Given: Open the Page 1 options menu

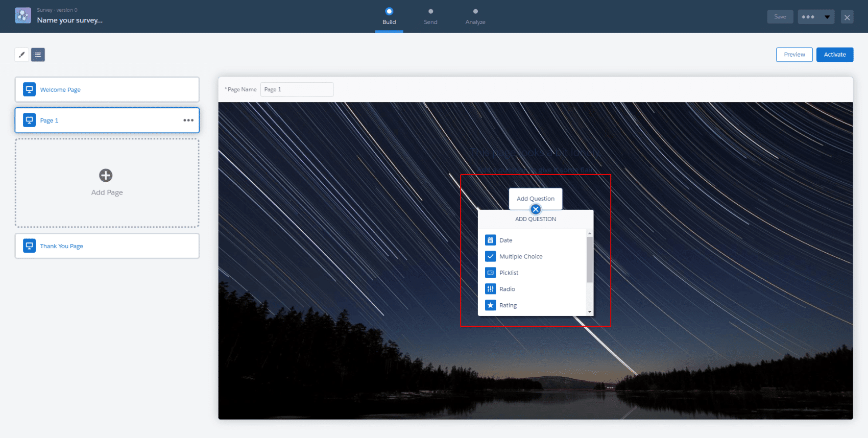Looking at the screenshot, I should click(188, 120).
